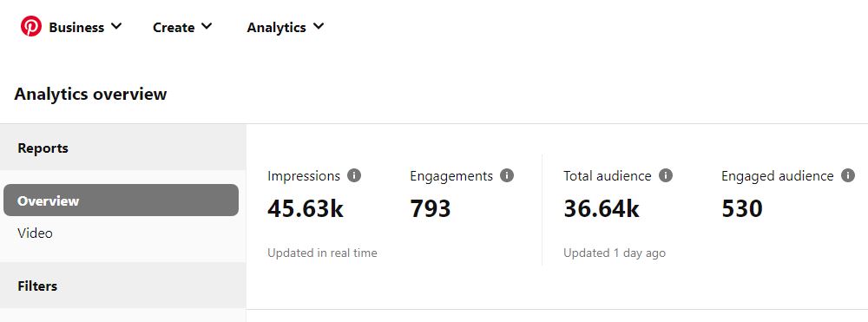
Task: Click info icon beside Total audience
Action: (666, 175)
